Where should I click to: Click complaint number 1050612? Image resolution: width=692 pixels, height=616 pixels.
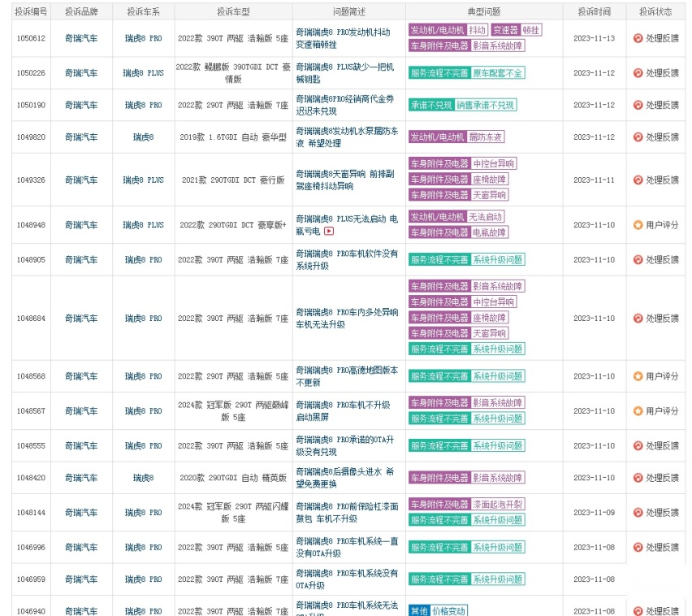[31, 38]
